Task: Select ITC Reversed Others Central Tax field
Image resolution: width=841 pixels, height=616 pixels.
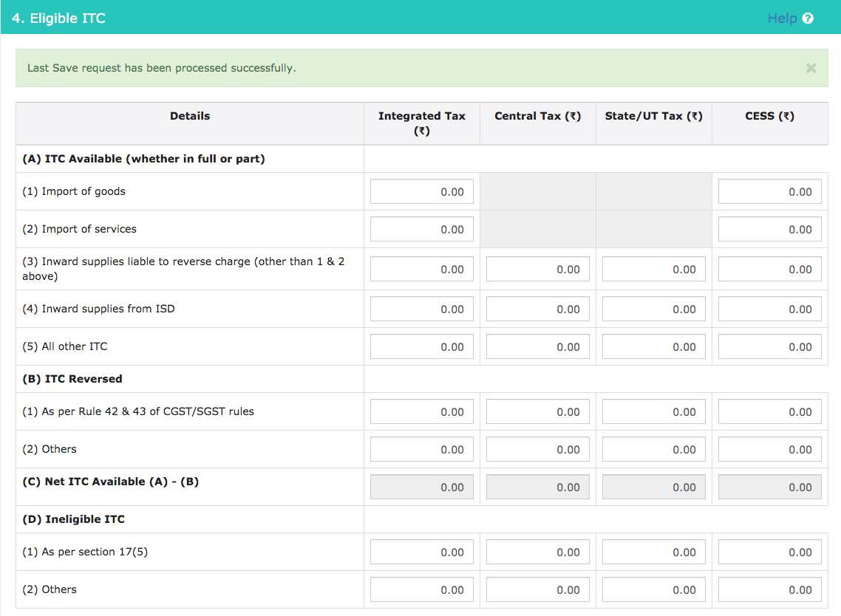Action: [537, 449]
